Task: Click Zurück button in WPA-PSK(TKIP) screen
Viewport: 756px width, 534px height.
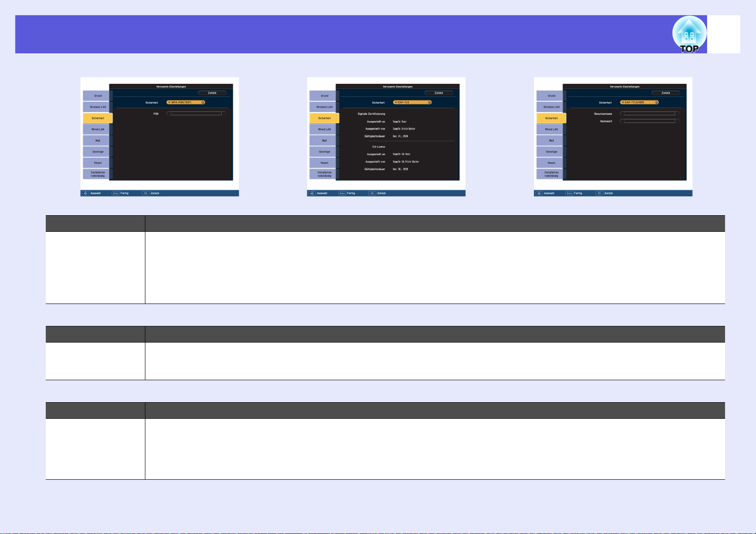Action: pos(212,93)
